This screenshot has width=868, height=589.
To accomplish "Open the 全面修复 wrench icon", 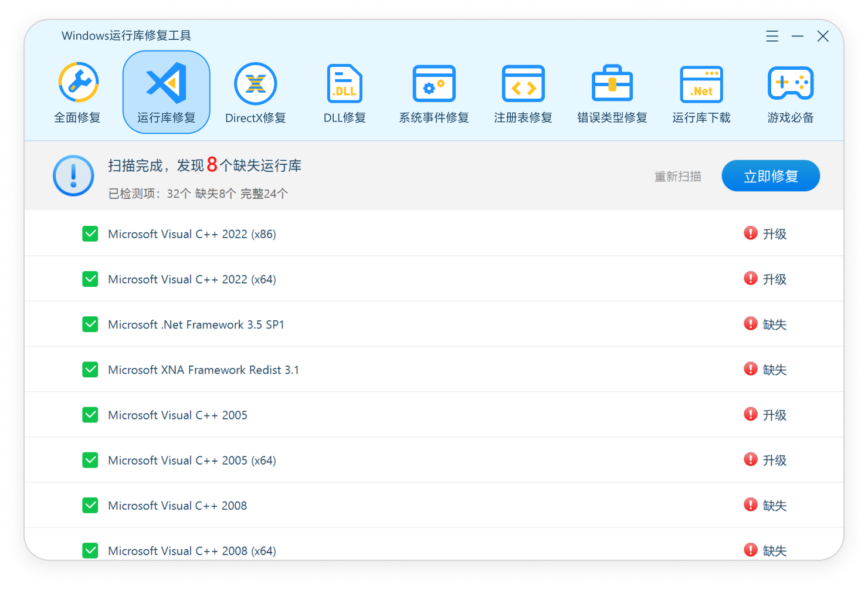I will 78,83.
